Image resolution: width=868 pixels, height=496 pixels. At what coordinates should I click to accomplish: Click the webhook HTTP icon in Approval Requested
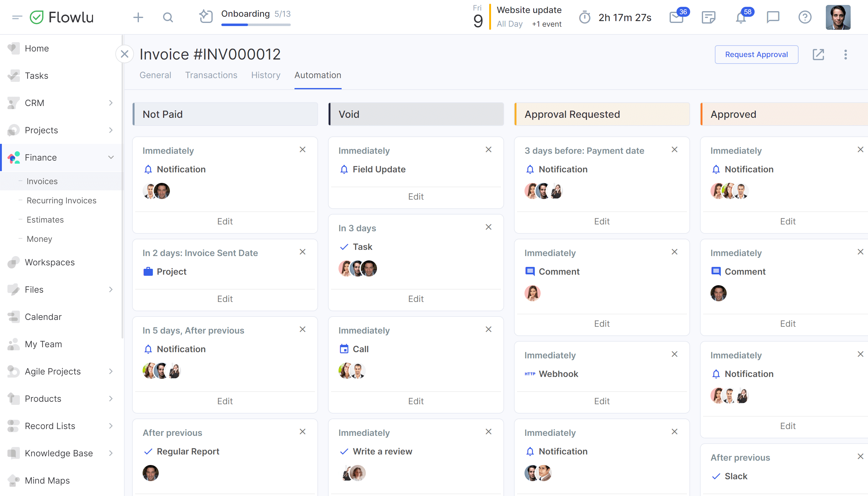point(529,374)
